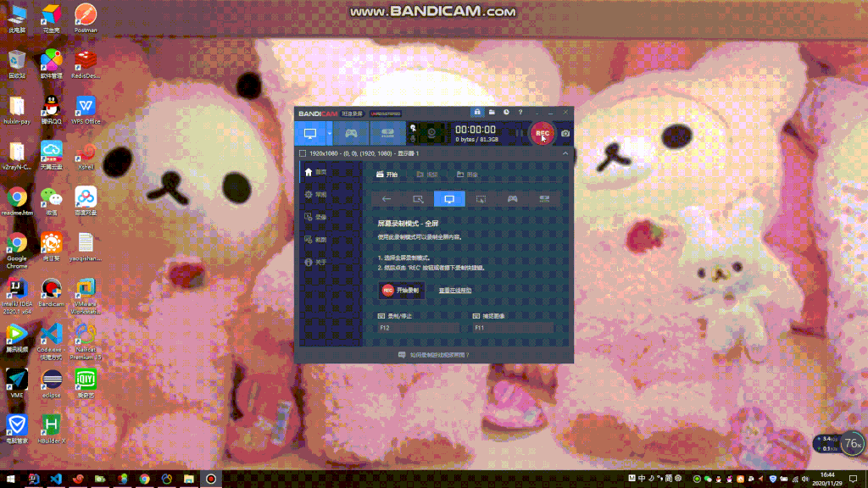Open Bandicam help question mark icon
The image size is (868, 488).
click(520, 113)
